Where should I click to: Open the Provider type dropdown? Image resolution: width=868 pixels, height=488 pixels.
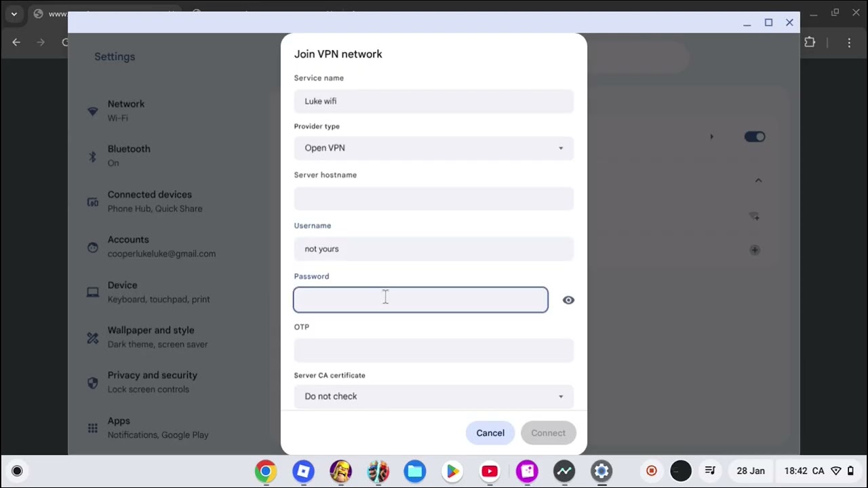tap(434, 148)
